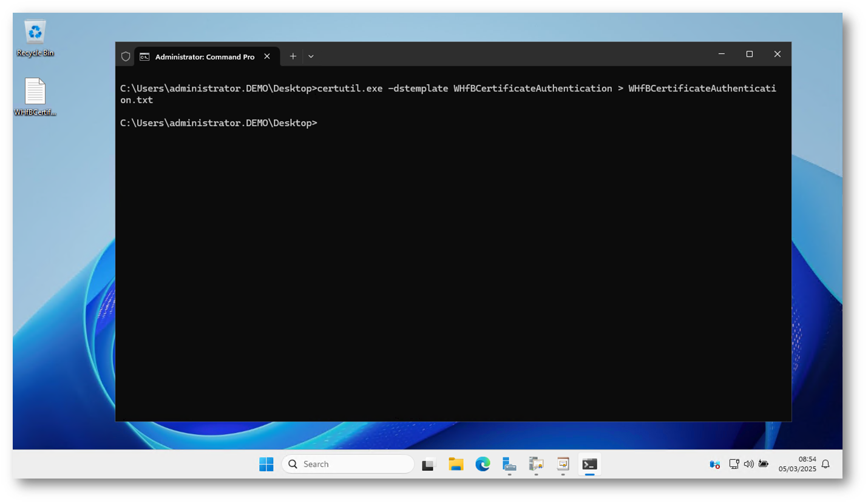Close the Administrator: Command Prompt tab
This screenshot has width=868, height=504.
coord(267,56)
